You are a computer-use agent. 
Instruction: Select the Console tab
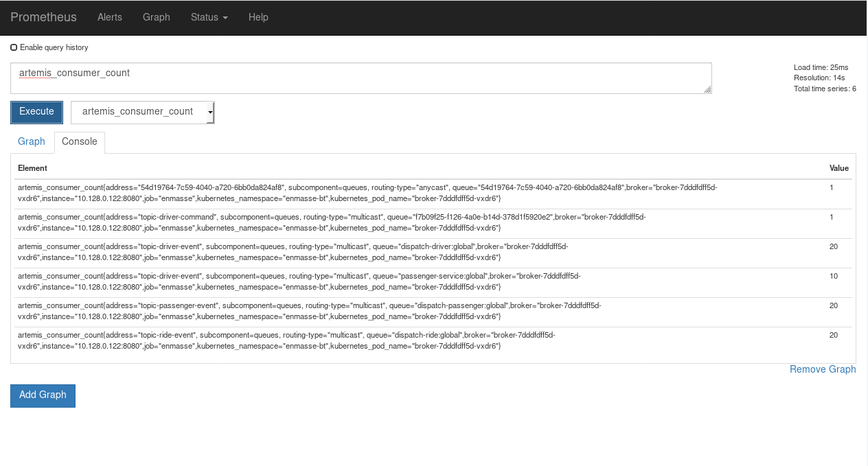coord(80,141)
